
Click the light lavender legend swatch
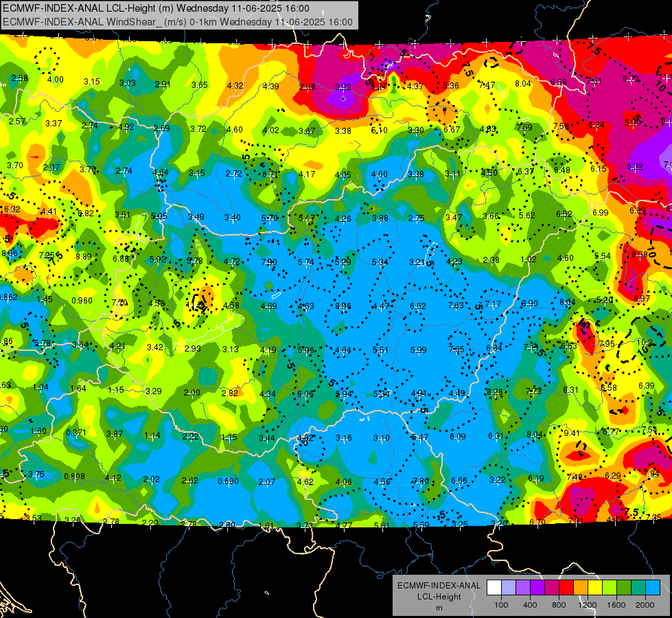tap(509, 588)
